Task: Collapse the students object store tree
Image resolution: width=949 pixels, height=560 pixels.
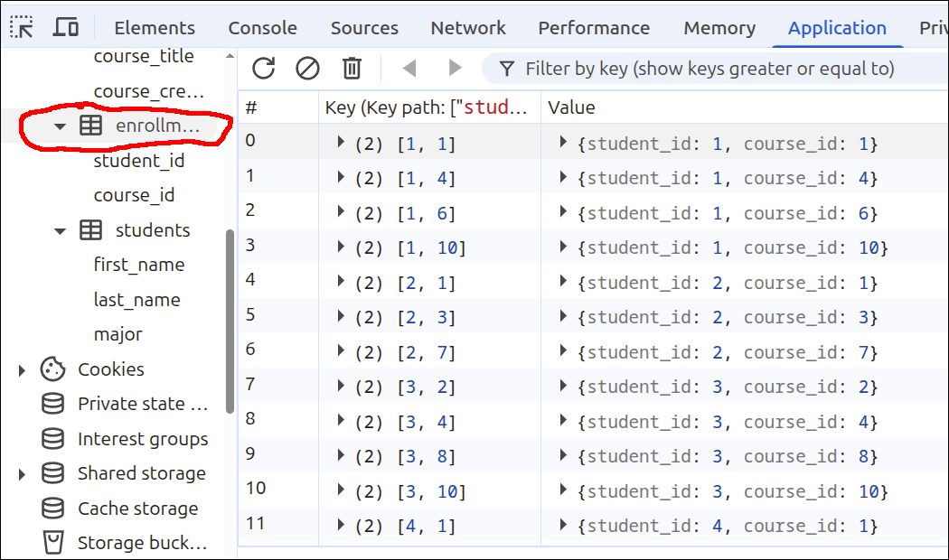Action: point(60,229)
